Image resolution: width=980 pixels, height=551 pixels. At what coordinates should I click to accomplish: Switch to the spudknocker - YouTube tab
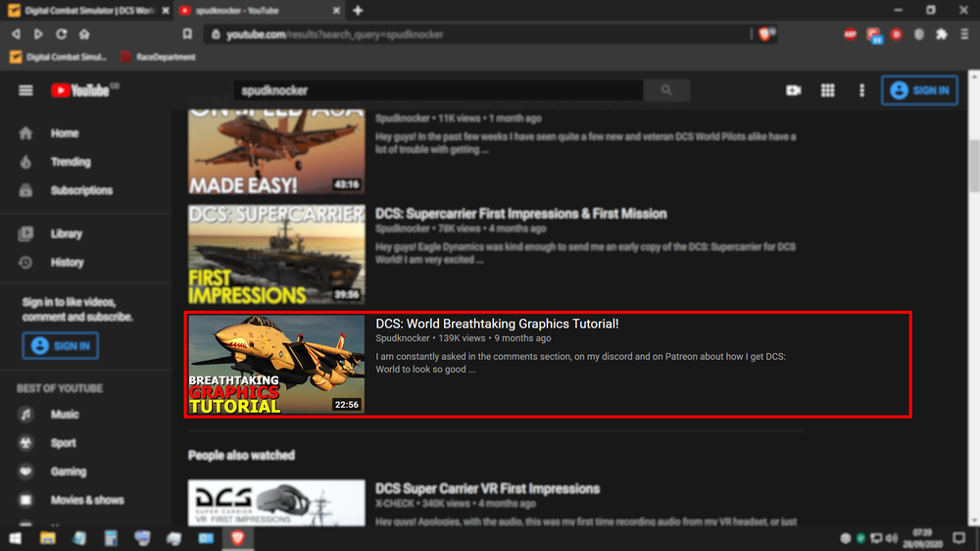coord(260,11)
